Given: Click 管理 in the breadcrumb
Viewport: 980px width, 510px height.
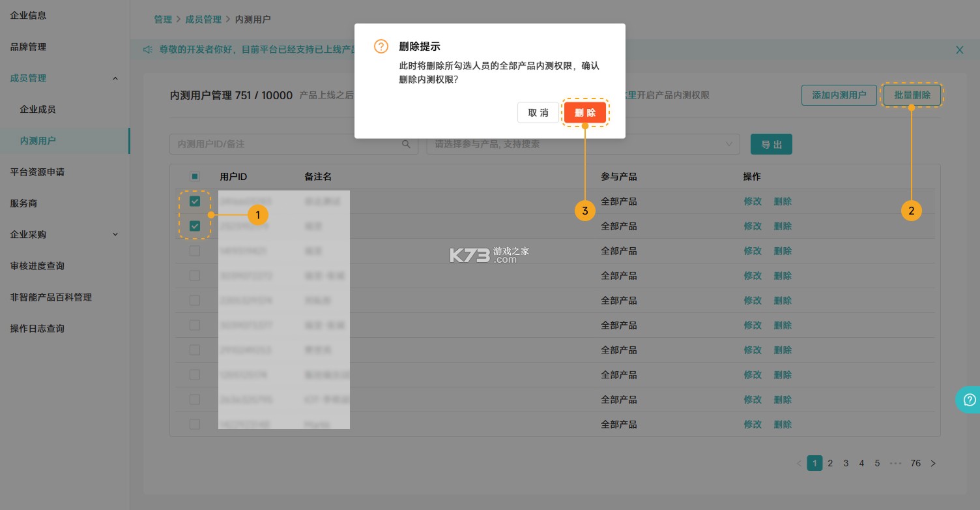Looking at the screenshot, I should tap(163, 20).
